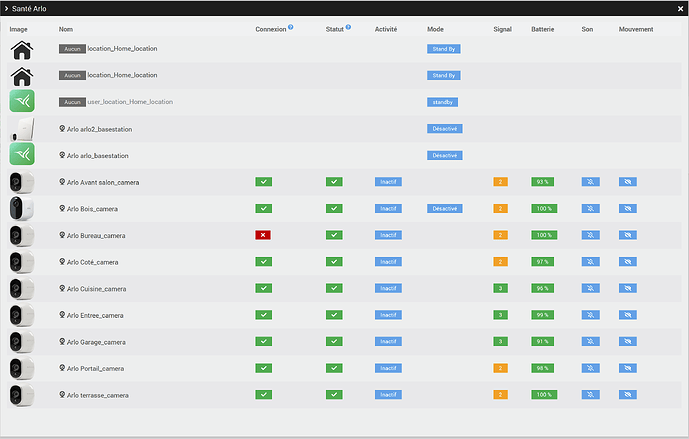Click the 93 % battery badge for Avant salon_camera
This screenshot has width=689, height=439.
click(x=543, y=182)
